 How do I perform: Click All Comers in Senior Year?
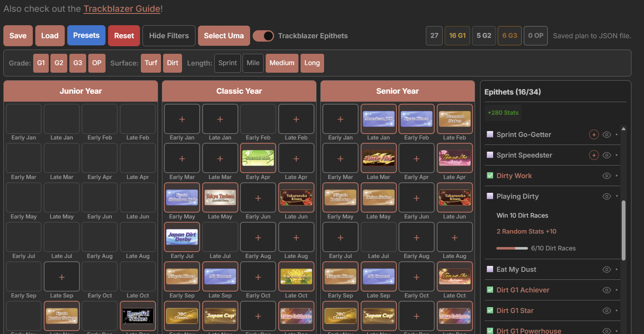379,276
